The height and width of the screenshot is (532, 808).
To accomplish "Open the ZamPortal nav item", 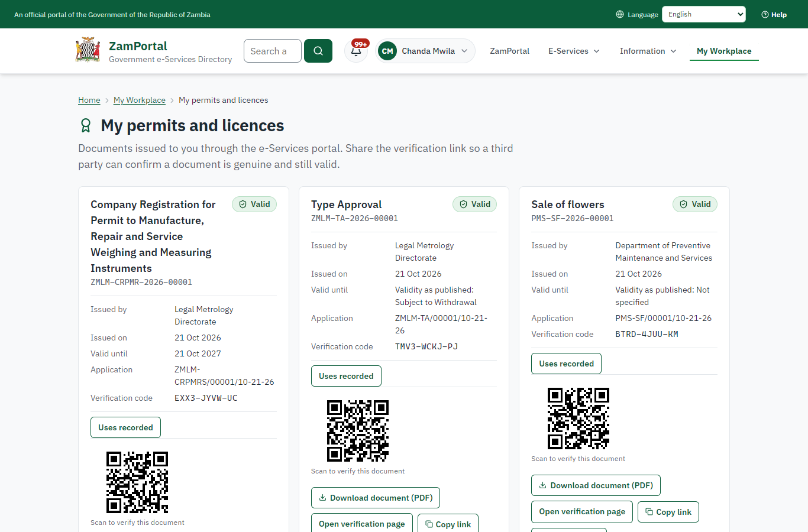I will click(x=509, y=51).
